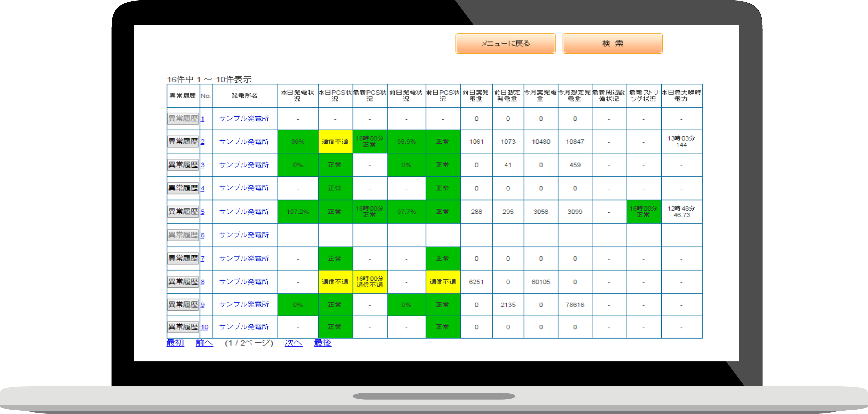Open 異常履歴 for plant No. 4

tap(183, 188)
